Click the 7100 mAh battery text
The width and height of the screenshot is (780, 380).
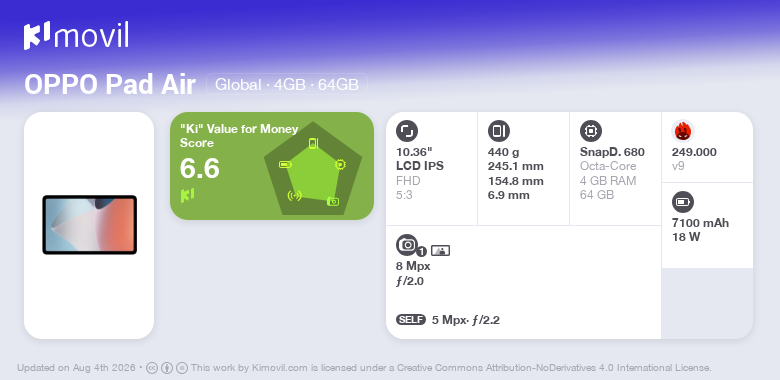click(700, 223)
